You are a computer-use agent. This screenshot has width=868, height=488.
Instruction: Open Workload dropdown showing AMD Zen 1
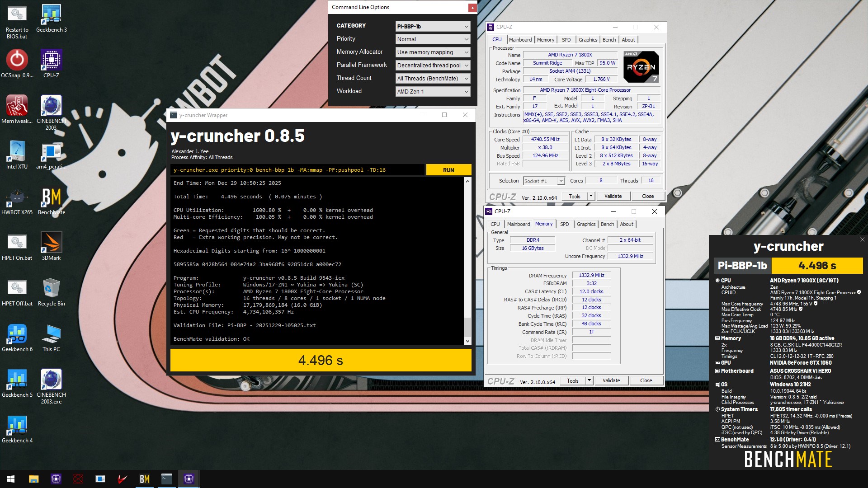click(x=433, y=91)
